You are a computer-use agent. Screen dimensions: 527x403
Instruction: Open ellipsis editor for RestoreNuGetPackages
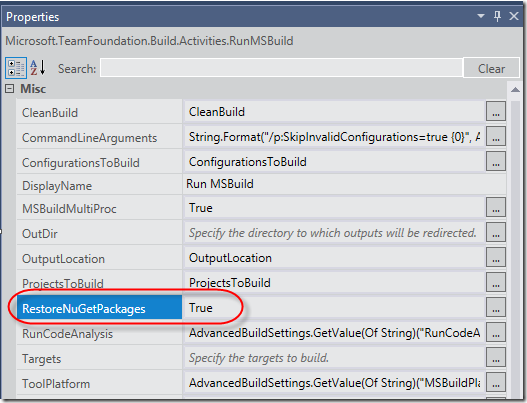tap(496, 307)
